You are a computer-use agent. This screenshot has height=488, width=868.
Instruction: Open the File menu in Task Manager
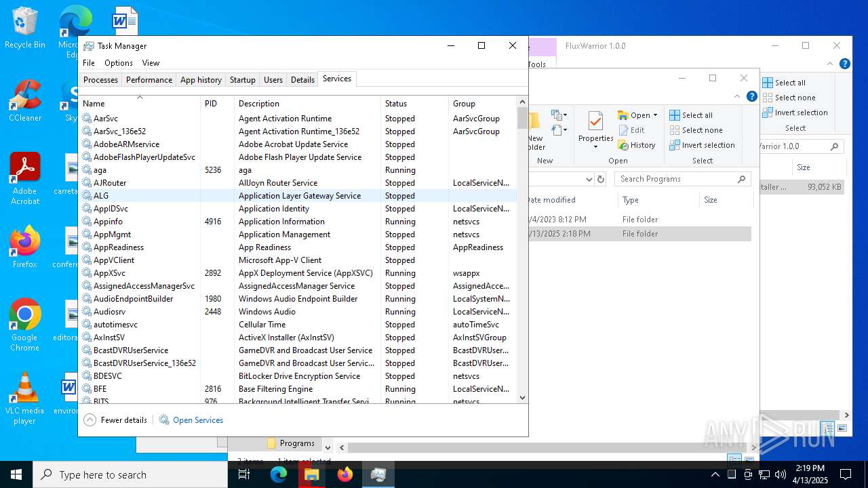[x=89, y=63]
